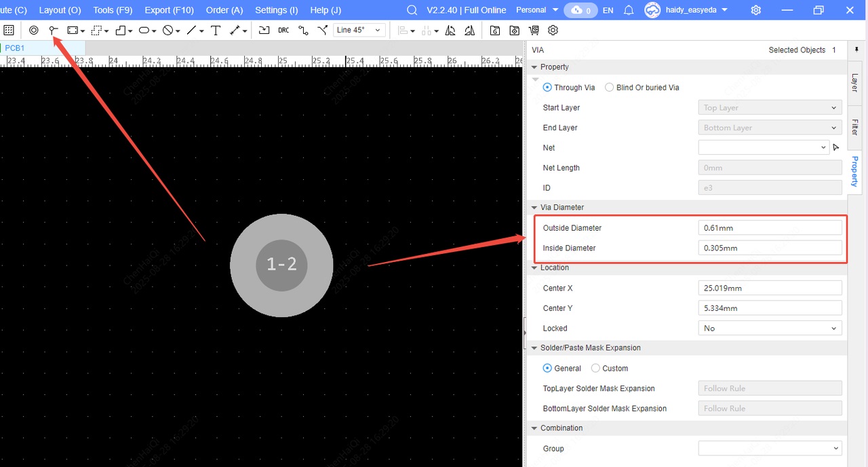Viewport: 868px width, 467px height.
Task: Click the search magnifier icon
Action: click(x=412, y=10)
